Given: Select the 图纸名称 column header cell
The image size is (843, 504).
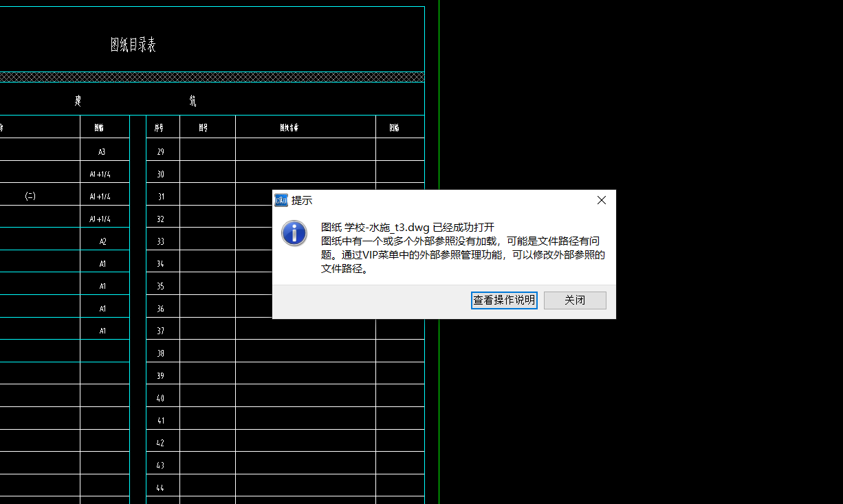Looking at the screenshot, I should point(288,127).
